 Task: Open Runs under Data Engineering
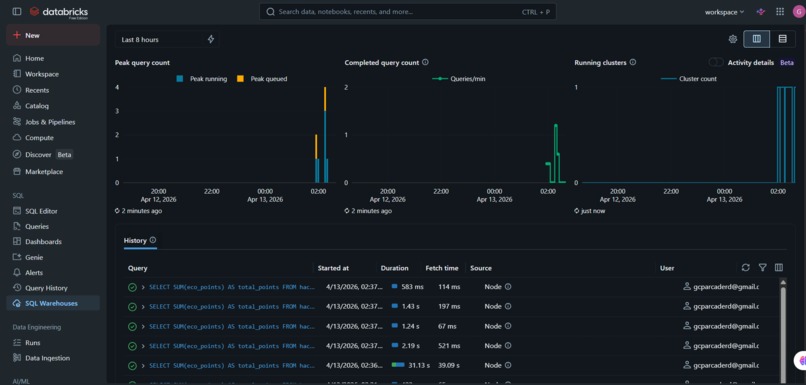pos(53,342)
